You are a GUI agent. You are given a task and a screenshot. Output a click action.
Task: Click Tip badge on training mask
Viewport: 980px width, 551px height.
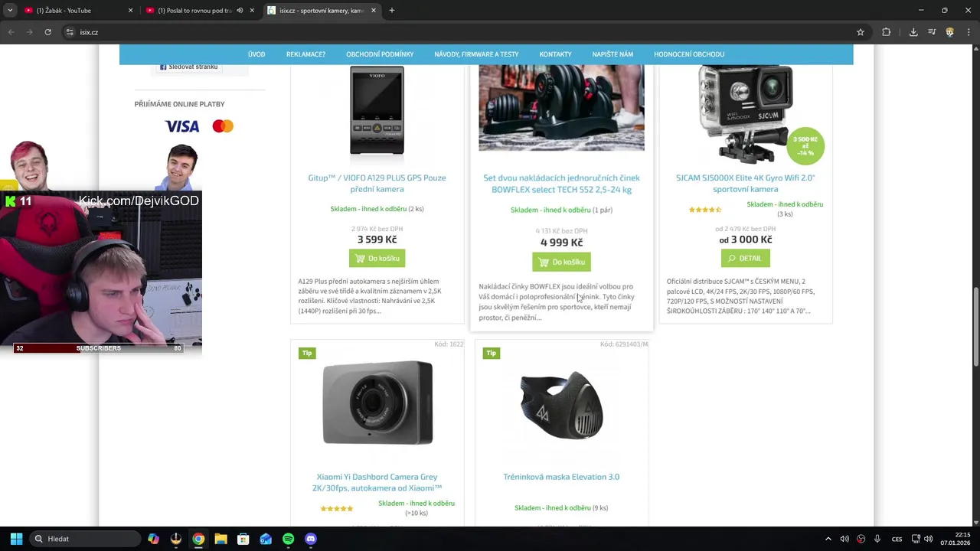click(x=491, y=353)
